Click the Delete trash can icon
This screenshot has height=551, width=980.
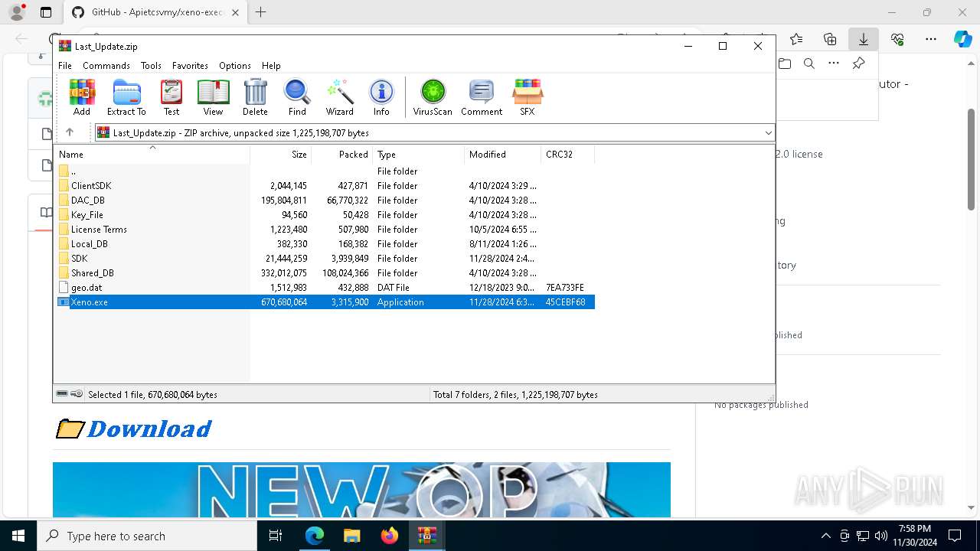coord(255,97)
